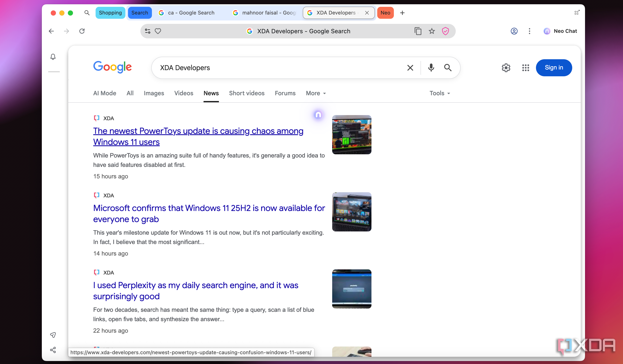
Task: Bookmark this page with star icon
Action: (x=432, y=31)
